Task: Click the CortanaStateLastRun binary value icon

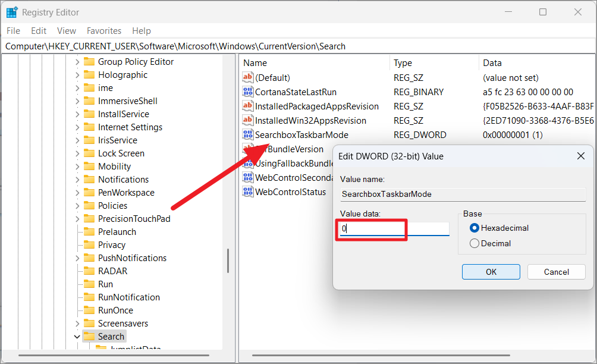Action: click(248, 92)
